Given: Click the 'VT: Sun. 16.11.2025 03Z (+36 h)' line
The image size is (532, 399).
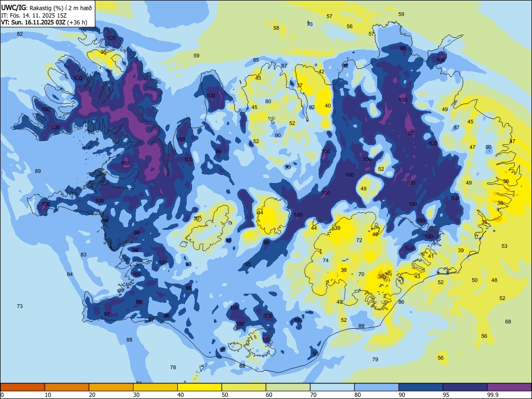Looking at the screenshot, I should 44,22.
